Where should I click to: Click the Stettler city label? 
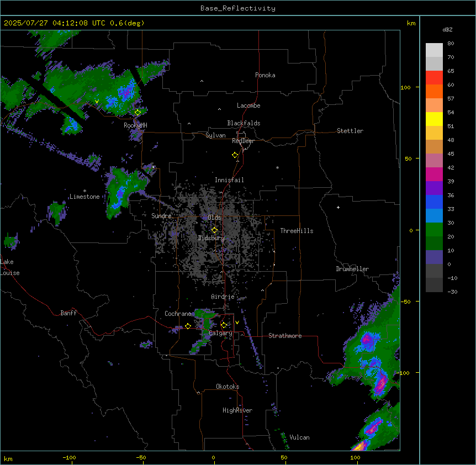tap(350, 131)
